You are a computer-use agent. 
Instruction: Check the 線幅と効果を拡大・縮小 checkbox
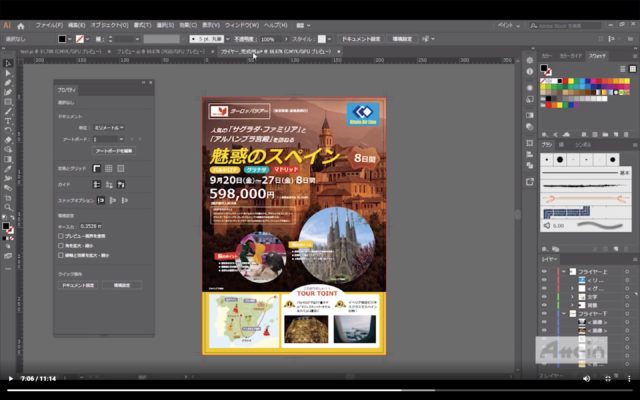61,255
